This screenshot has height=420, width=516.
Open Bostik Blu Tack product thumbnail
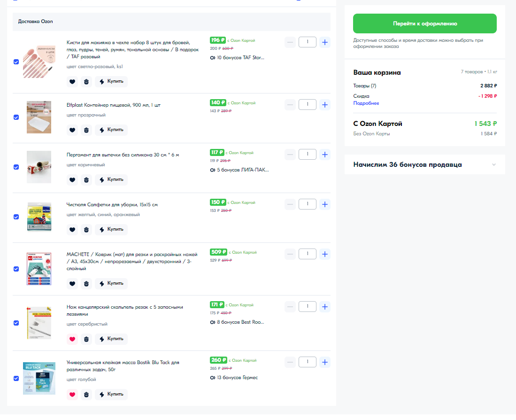(39, 378)
